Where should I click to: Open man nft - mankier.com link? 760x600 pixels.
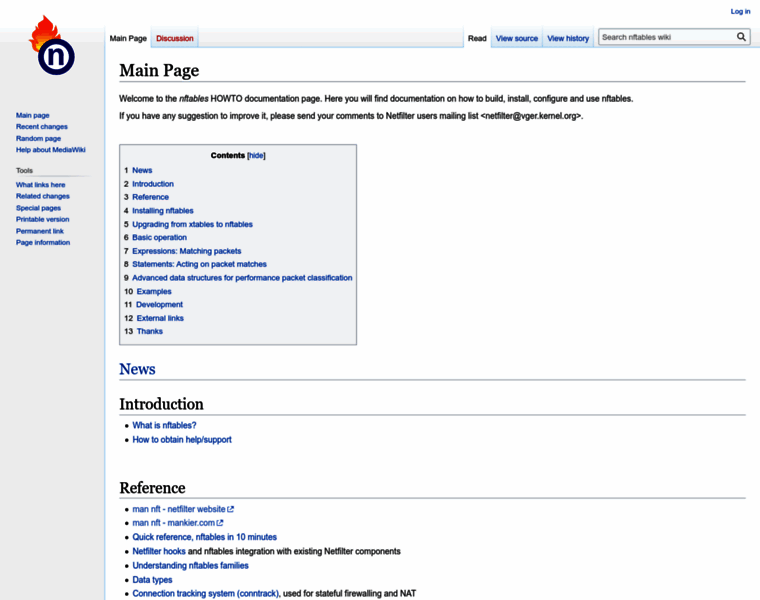(174, 523)
